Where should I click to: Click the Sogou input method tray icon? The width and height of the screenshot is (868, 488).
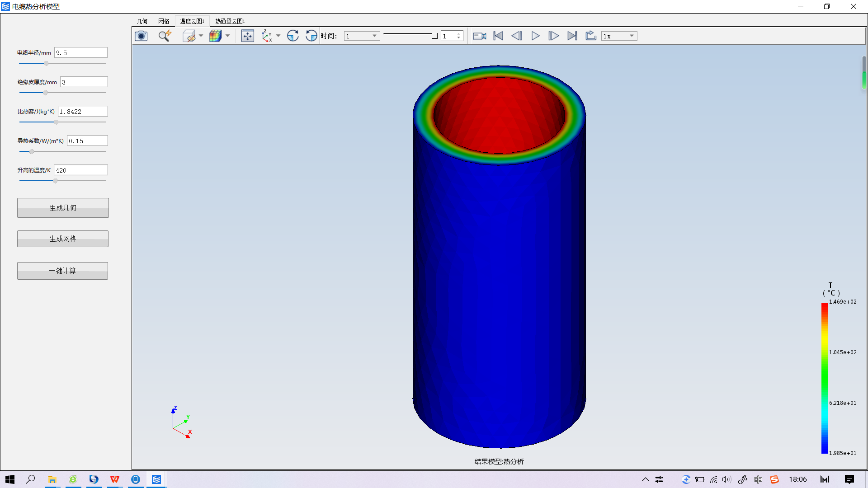774,479
